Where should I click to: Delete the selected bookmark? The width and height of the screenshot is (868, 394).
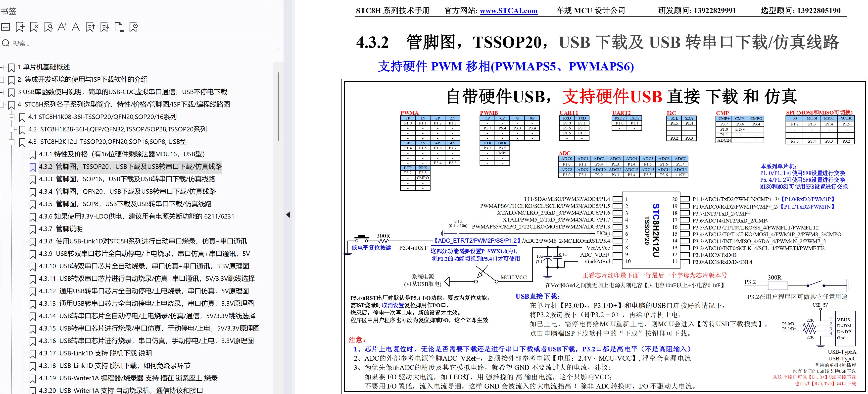pos(34,27)
